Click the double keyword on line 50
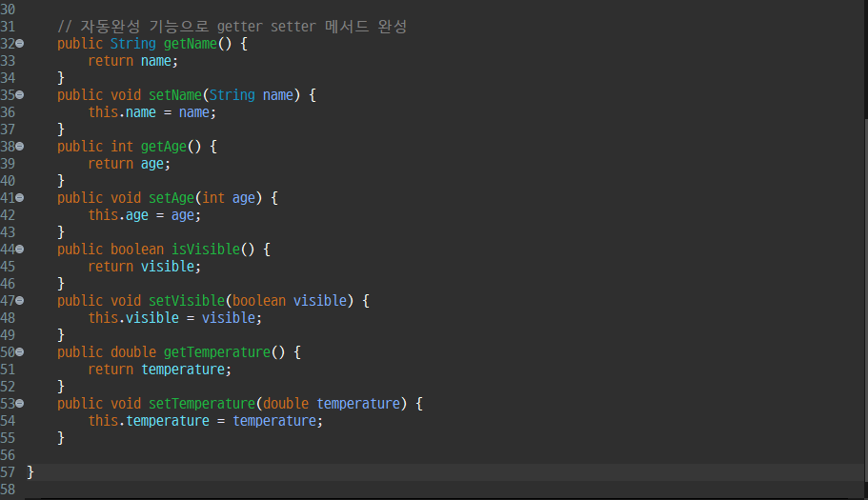 [x=132, y=352]
